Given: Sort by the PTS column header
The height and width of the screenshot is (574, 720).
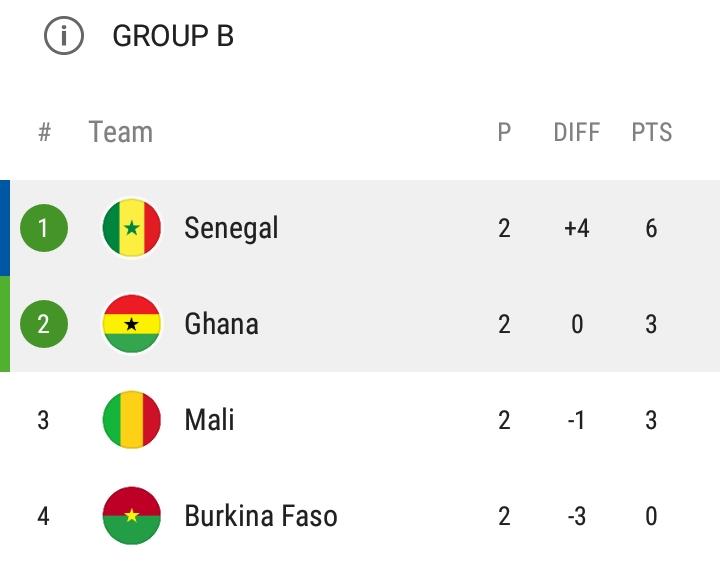Looking at the screenshot, I should pyautogui.click(x=652, y=132).
